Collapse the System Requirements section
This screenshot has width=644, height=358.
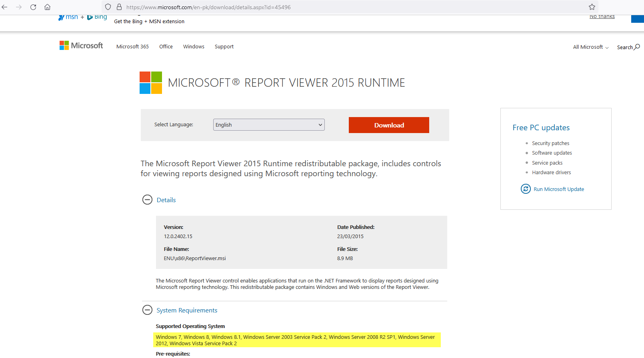pos(147,310)
